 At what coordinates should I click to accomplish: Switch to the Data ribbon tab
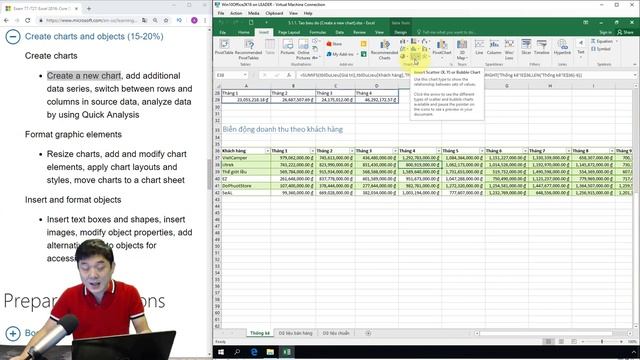tap(340, 32)
